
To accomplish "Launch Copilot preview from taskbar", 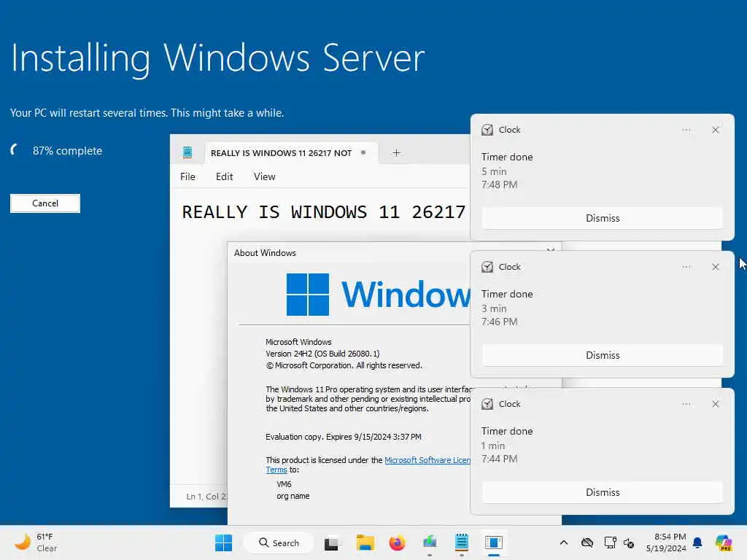I will click(724, 542).
